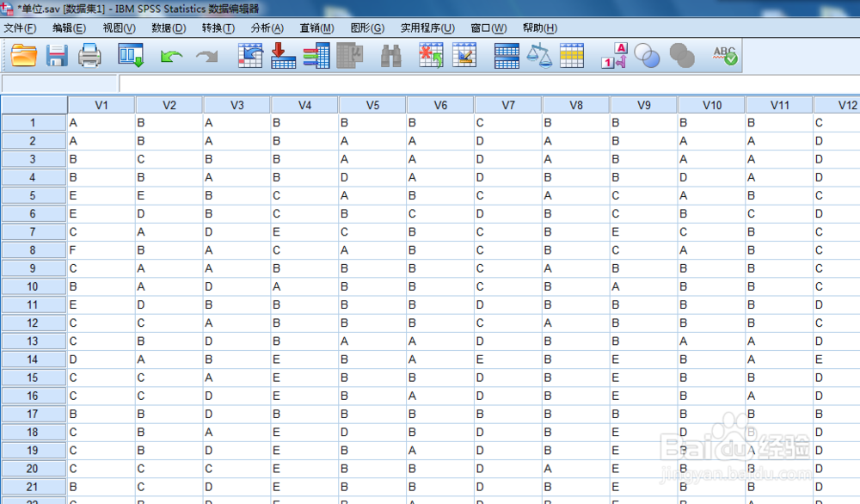
Task: Click cell C in V11 row 6
Action: 780,214
